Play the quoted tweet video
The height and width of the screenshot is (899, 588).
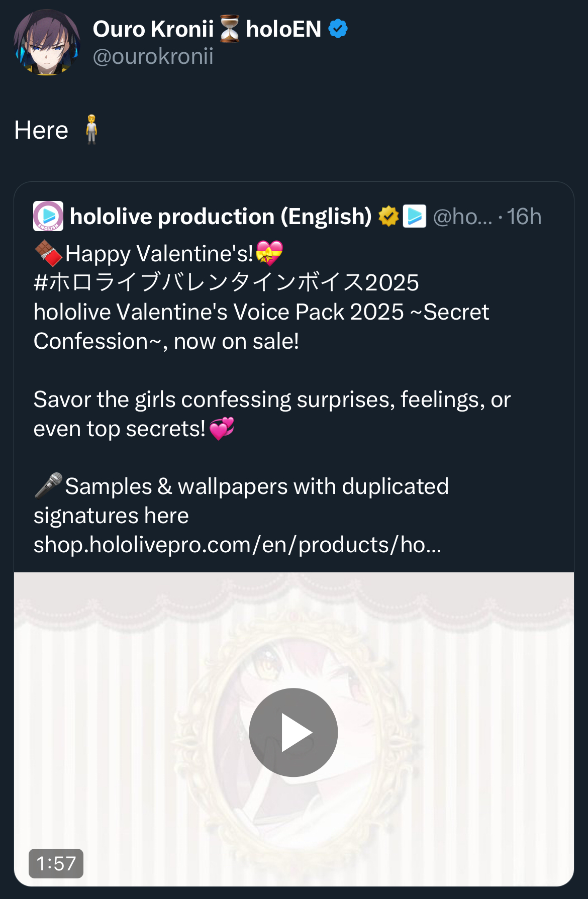tap(293, 732)
